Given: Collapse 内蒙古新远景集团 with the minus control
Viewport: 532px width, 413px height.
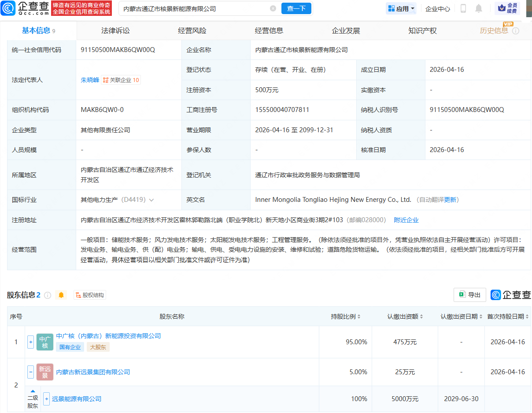Looking at the screenshot, I should (30, 372).
